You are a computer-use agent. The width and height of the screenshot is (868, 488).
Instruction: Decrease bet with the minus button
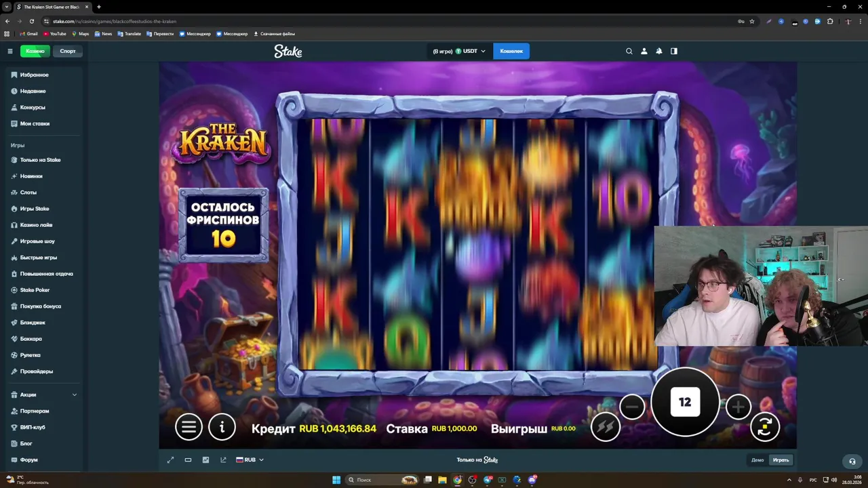pyautogui.click(x=632, y=407)
